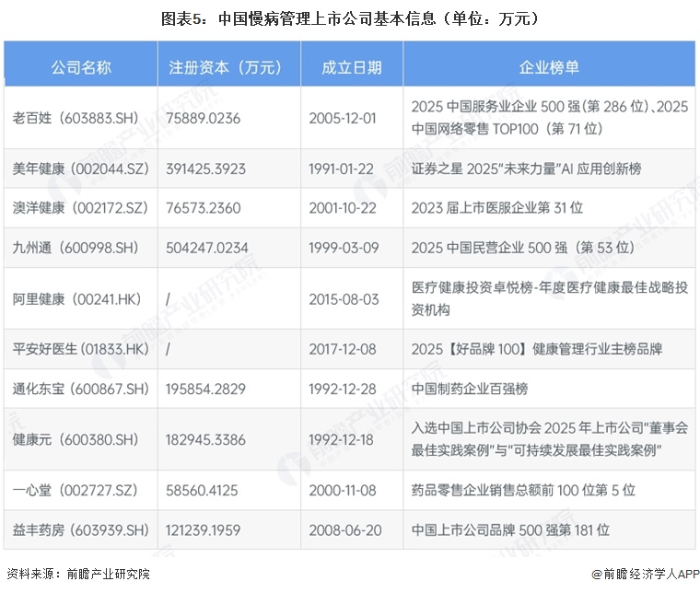700x593 pixels.
Task: Click capital value 75889.0236
Action: tap(204, 118)
